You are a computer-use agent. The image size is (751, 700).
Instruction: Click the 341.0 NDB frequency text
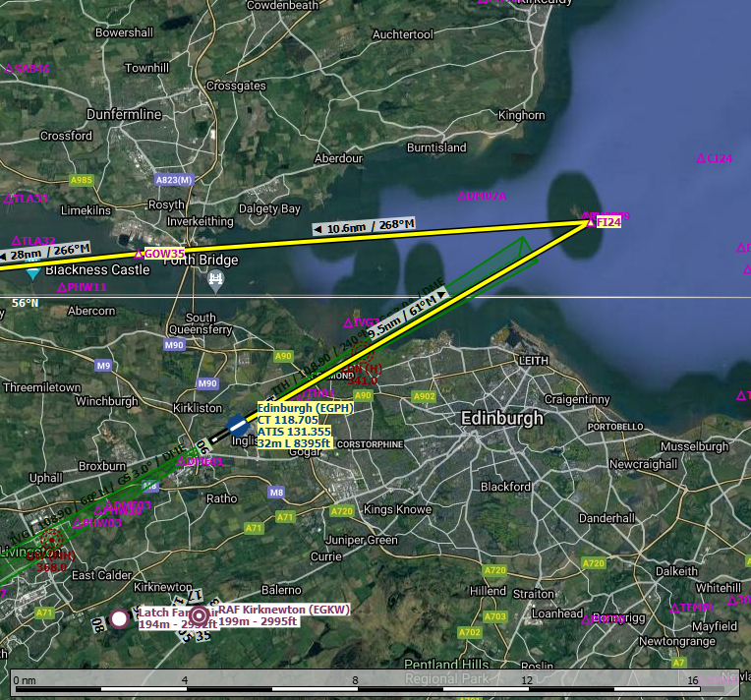[x=362, y=380]
